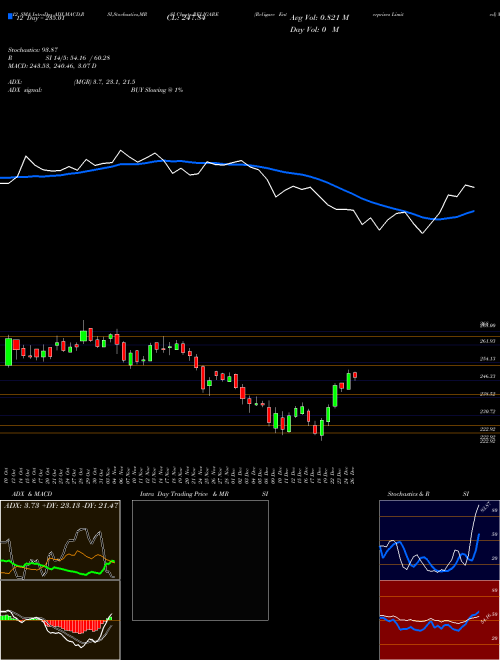The image size is (500, 660).
Task: Open the red RSI chart panel
Action: coord(439,620)
